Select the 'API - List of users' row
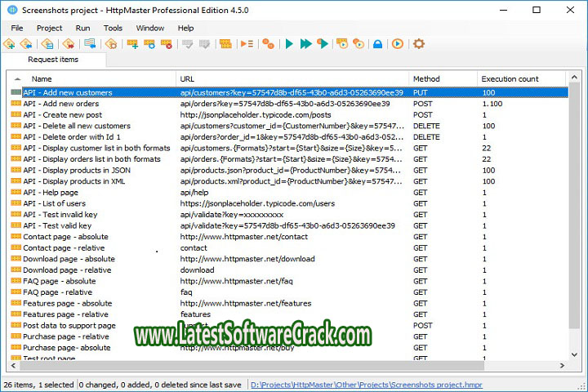Image resolution: width=588 pixels, height=392 pixels. tap(289, 203)
